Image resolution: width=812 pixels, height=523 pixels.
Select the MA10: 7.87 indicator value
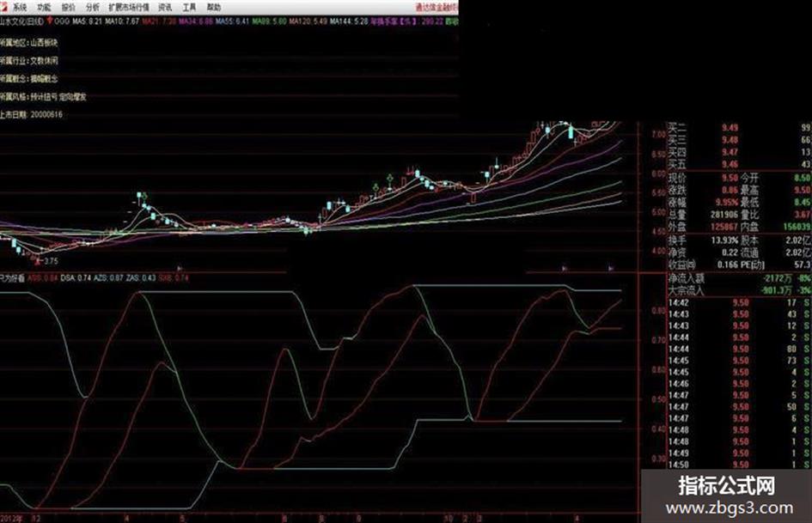coord(122,21)
